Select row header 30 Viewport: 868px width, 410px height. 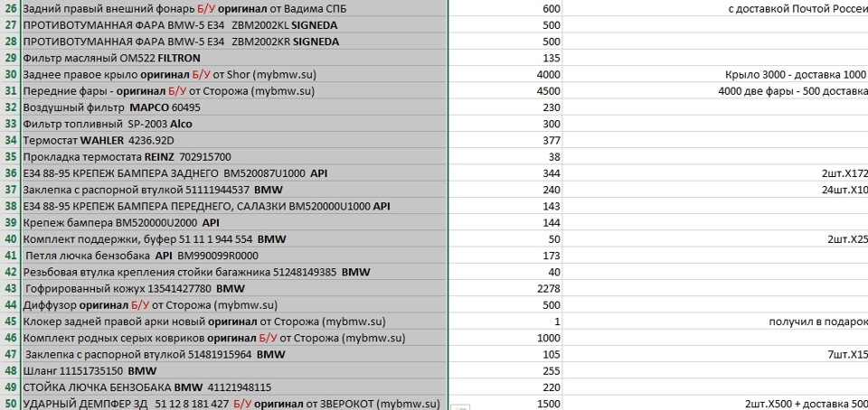(x=10, y=75)
